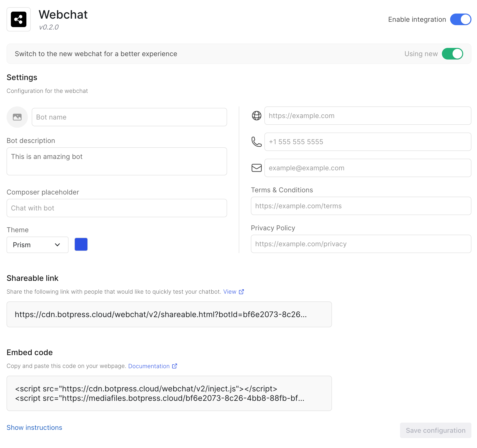477x448 pixels.
Task: Click the Documentation external link icon
Action: (174, 366)
